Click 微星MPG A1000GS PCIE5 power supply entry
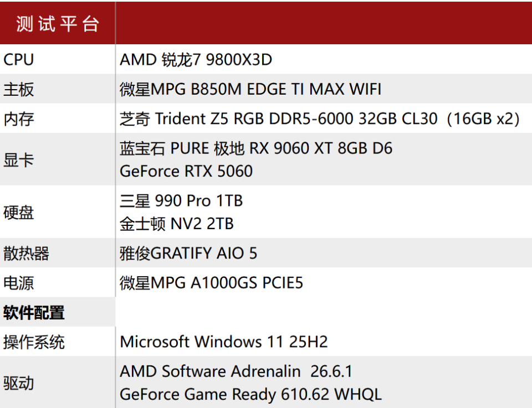 [211, 283]
